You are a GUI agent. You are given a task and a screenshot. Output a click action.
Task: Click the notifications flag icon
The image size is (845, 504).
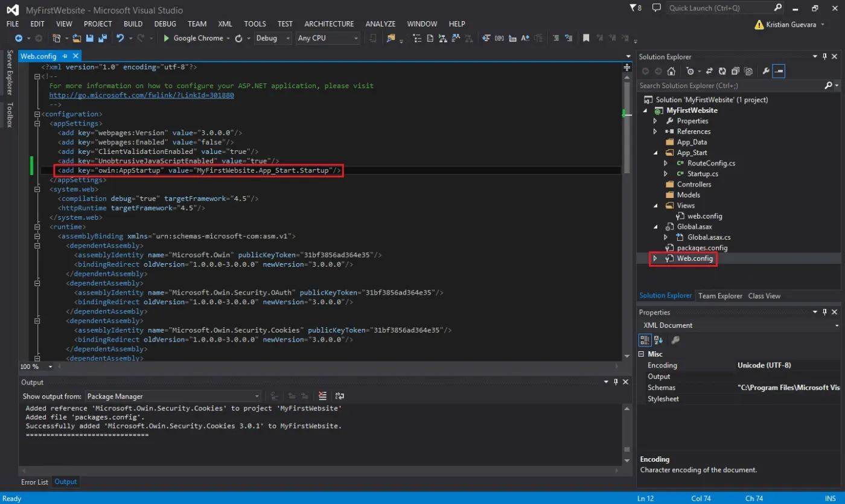[x=634, y=8]
